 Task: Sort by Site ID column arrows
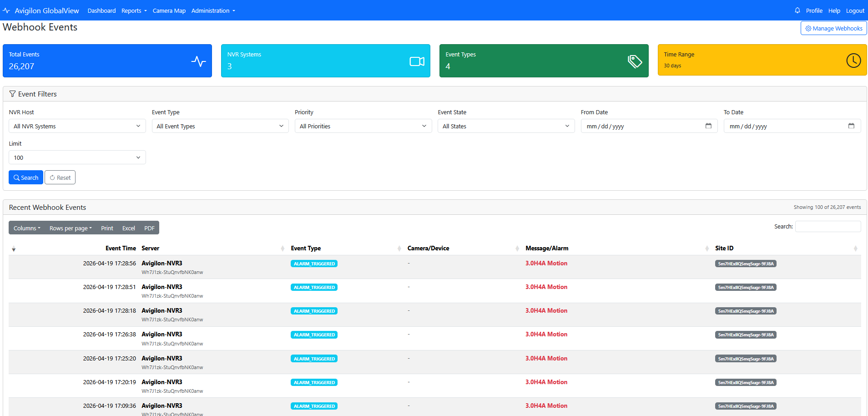click(856, 249)
